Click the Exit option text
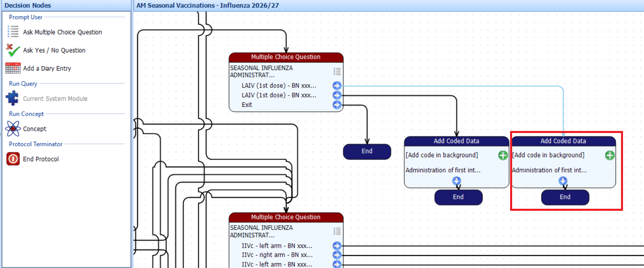The width and height of the screenshot is (644, 268). pyautogui.click(x=247, y=105)
